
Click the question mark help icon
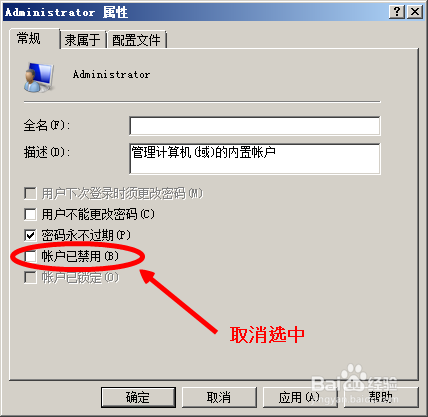[x=397, y=12]
